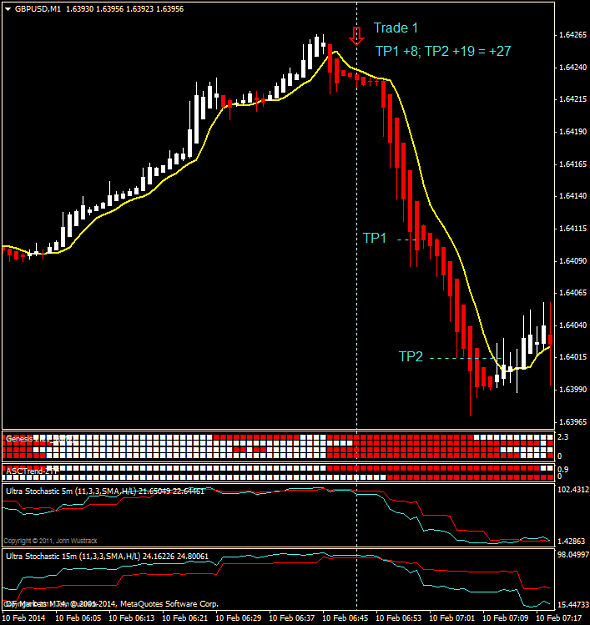The height and width of the screenshot is (625, 590).
Task: Click the TP2 text label on chart
Action: click(x=411, y=356)
